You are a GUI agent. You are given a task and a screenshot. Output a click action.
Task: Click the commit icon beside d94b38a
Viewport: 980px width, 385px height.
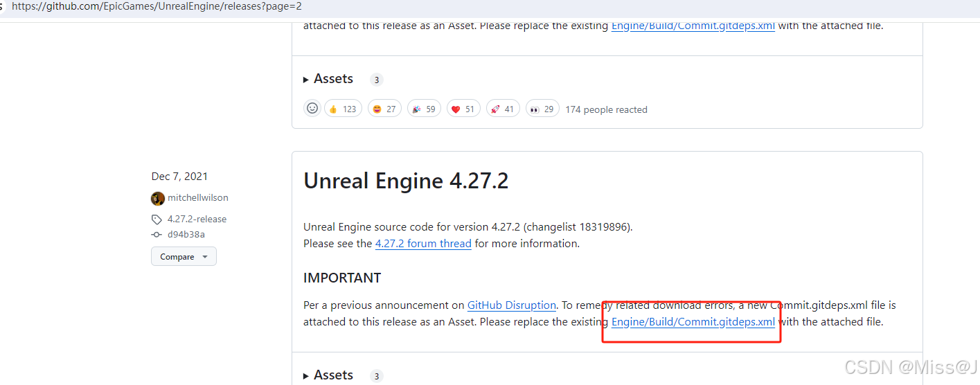[x=157, y=235]
